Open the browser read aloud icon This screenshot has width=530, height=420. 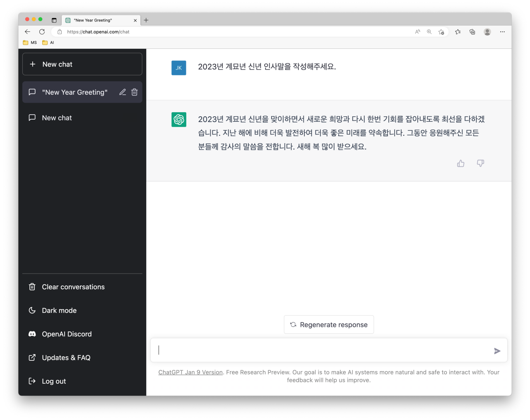pos(418,32)
